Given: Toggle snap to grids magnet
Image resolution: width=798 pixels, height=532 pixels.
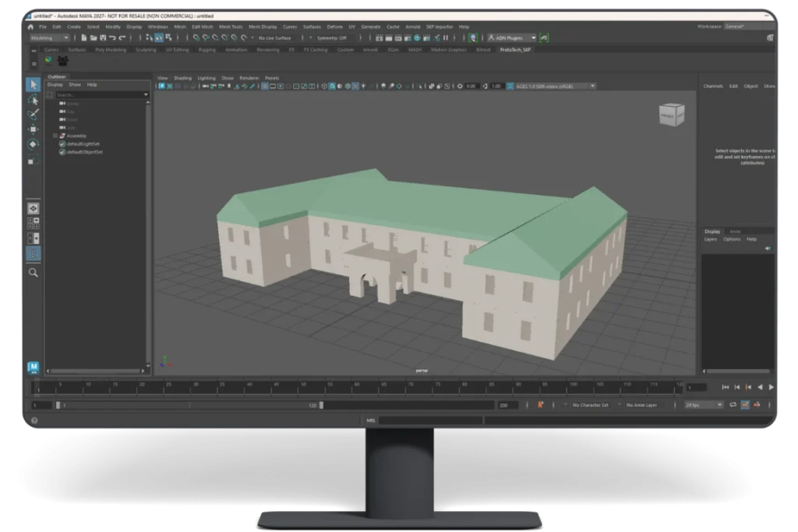Looking at the screenshot, I should coord(196,37).
